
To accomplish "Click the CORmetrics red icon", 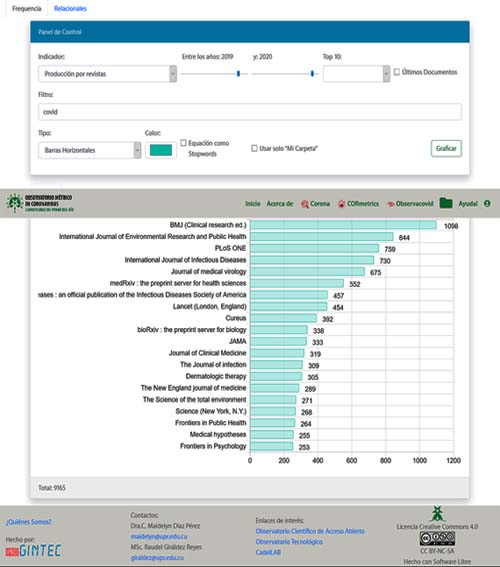I will [341, 204].
